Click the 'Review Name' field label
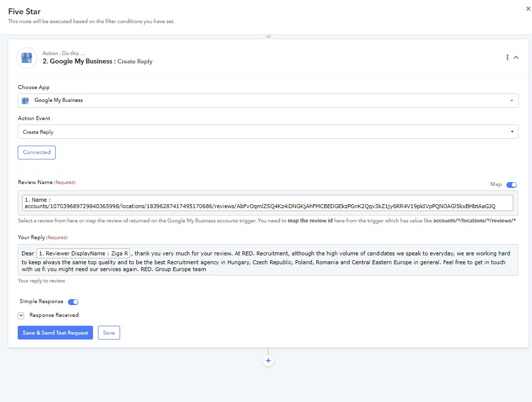Viewport: 532px width, 402px height. (x=35, y=182)
